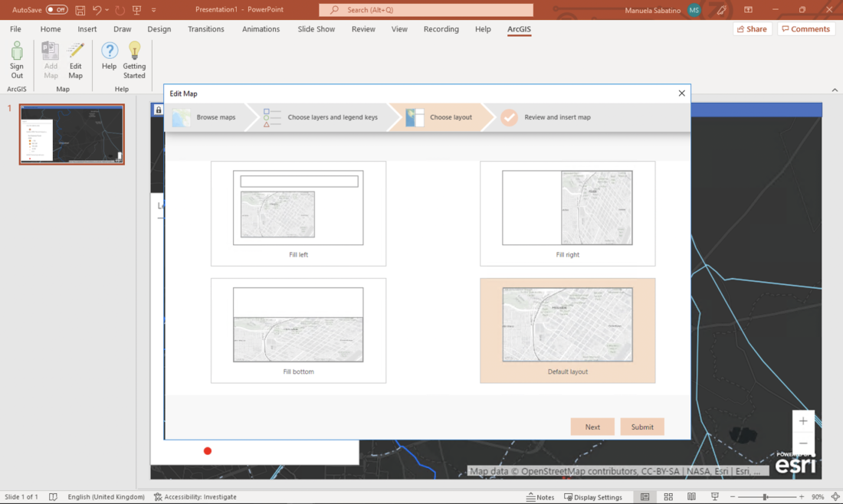This screenshot has width=843, height=504.
Task: Go to Choose layers and legend keys step
Action: (320, 117)
